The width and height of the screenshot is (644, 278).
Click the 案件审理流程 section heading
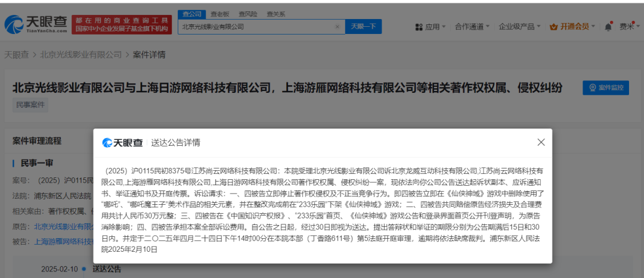pos(37,140)
